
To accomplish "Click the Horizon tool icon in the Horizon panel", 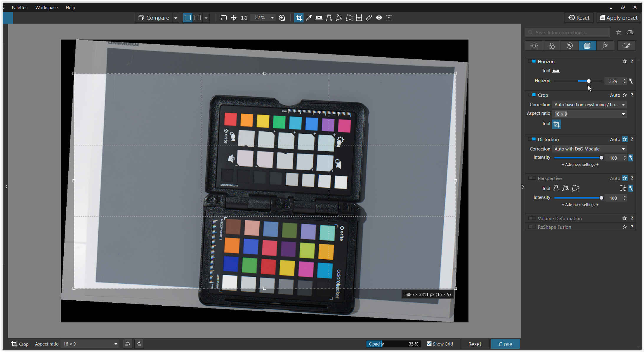I will [x=556, y=71].
